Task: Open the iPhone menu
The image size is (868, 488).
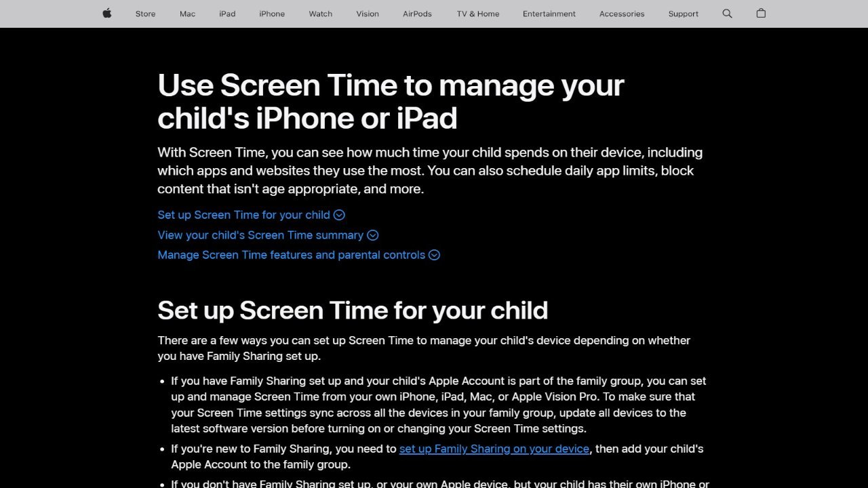Action: (272, 14)
